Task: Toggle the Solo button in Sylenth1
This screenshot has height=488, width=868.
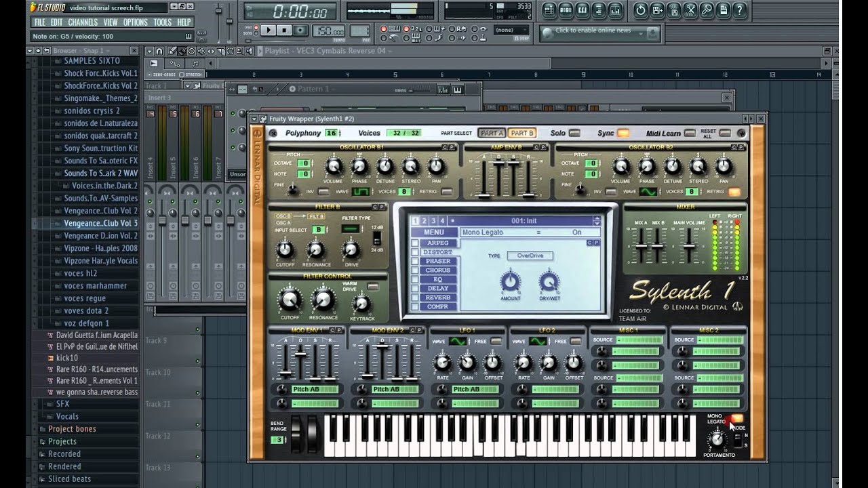Action: pyautogui.click(x=574, y=134)
